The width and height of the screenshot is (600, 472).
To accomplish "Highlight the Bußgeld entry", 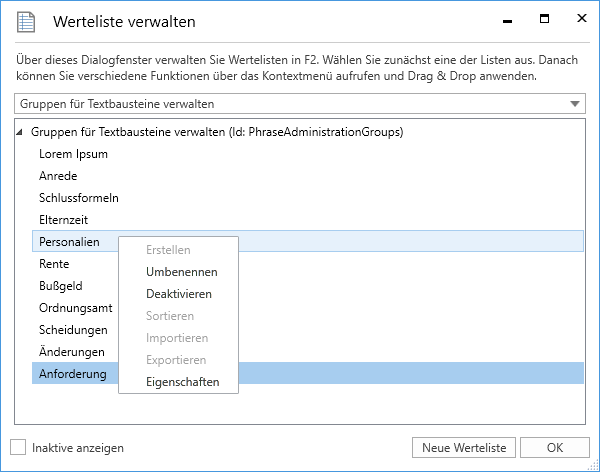I will pos(62,286).
